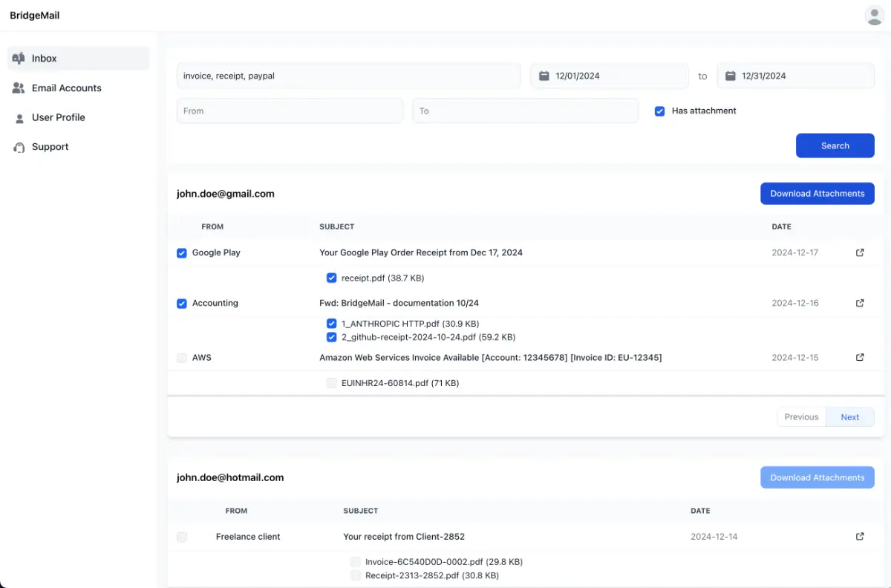
Task: Open the Email Accounts sidebar menu item
Action: point(66,88)
